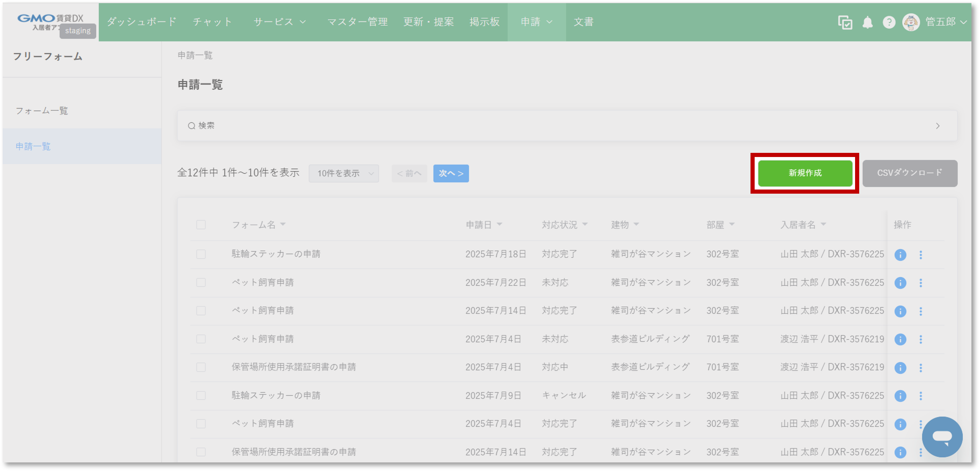Switch to the ダッシュボード menu
This screenshot has width=980, height=471.
[x=141, y=22]
